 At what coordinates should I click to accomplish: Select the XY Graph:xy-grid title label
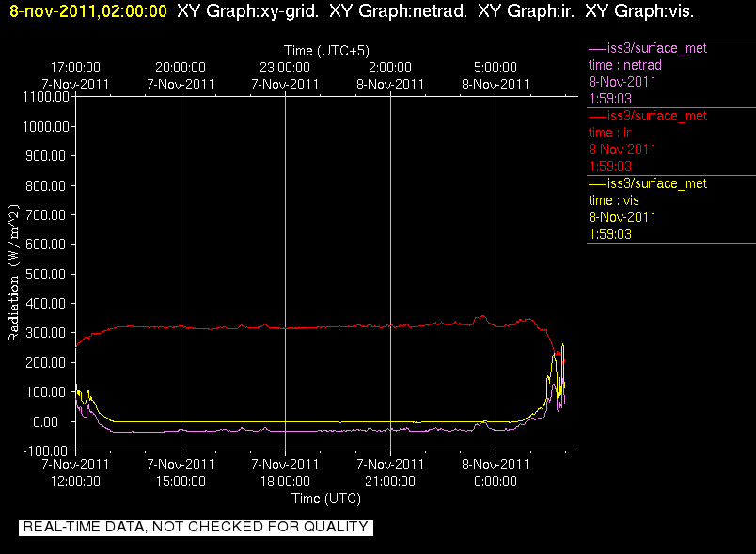248,10
